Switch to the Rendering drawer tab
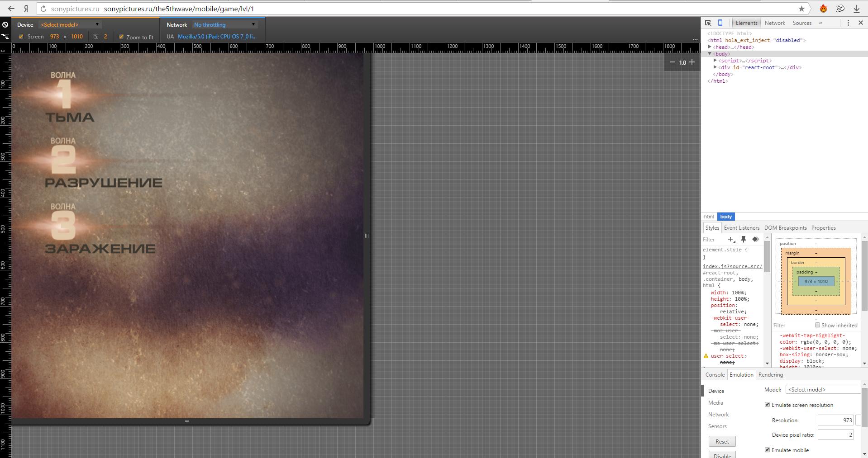Image resolution: width=868 pixels, height=458 pixels. coord(770,374)
